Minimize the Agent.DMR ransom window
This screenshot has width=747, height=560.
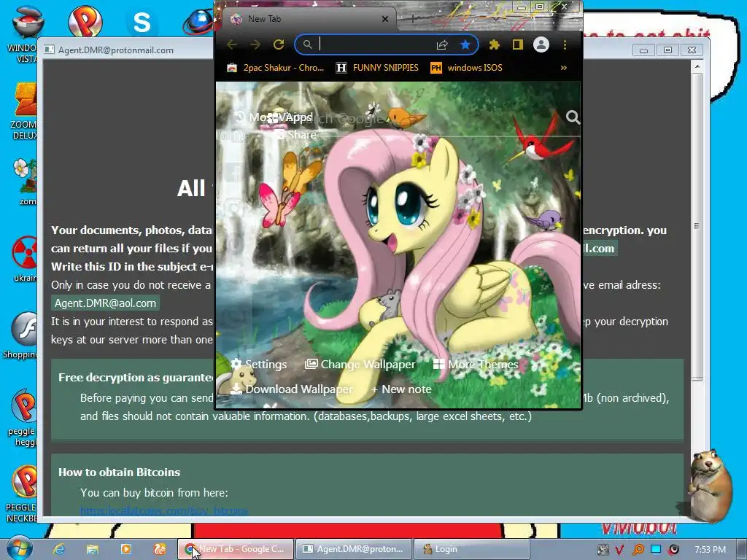[x=643, y=50]
